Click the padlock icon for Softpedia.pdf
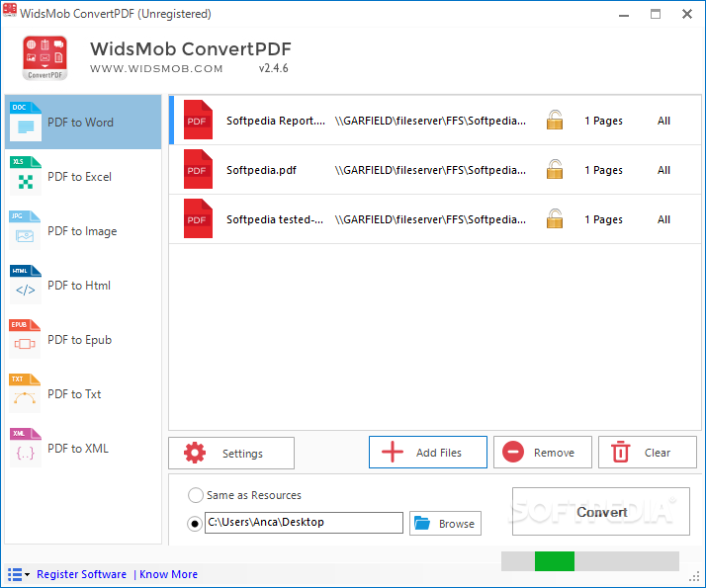 [555, 170]
